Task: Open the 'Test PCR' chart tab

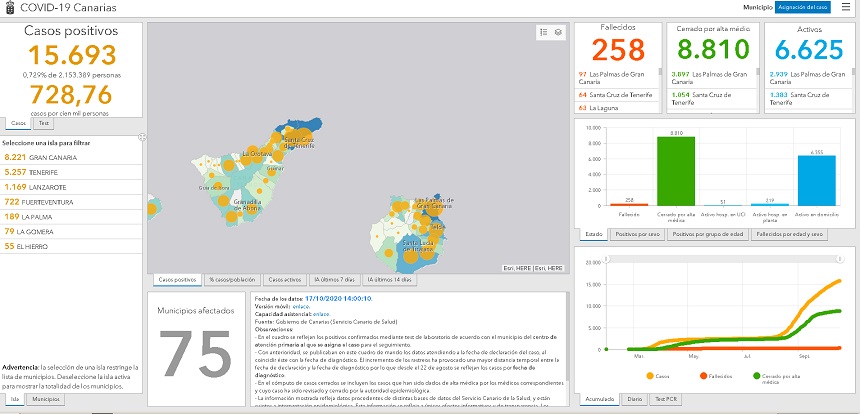Action: click(x=664, y=398)
